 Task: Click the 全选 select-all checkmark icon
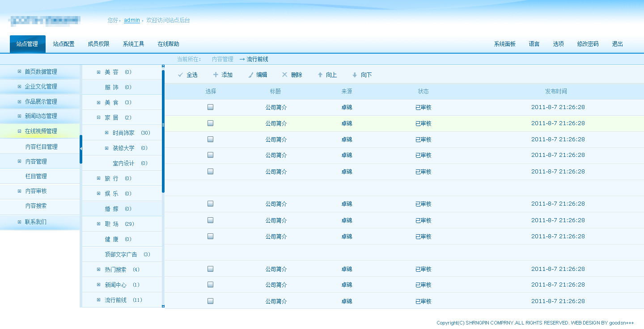[180, 75]
